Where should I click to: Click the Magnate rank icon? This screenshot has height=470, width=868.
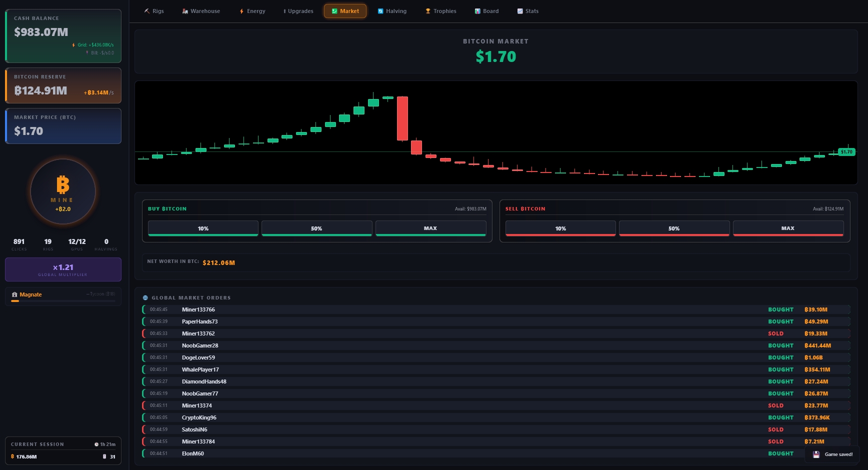pos(14,294)
